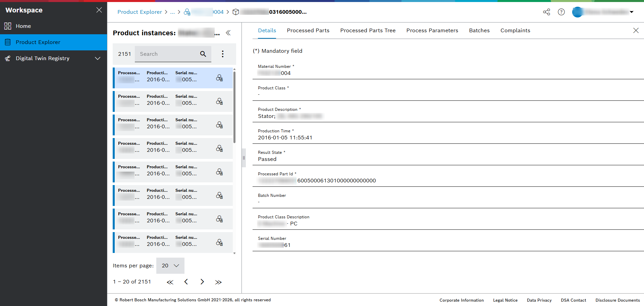Viewport: 644px width, 306px height.
Task: Go to the next page of results
Action: pyautogui.click(x=202, y=282)
